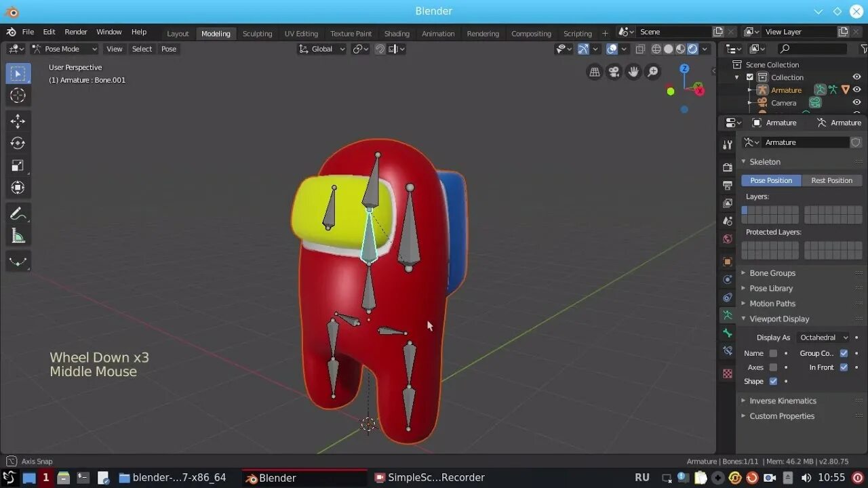
Task: Hide the Camera in outliner
Action: [x=857, y=102]
